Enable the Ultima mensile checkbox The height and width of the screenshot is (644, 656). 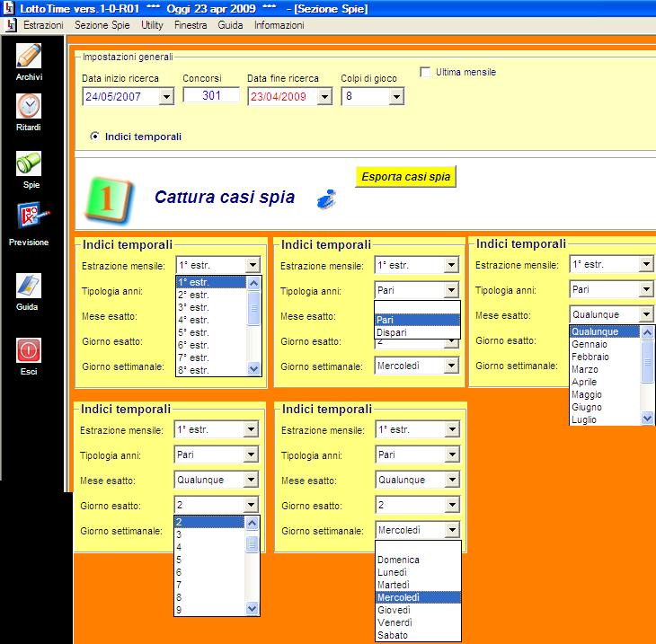pyautogui.click(x=425, y=72)
